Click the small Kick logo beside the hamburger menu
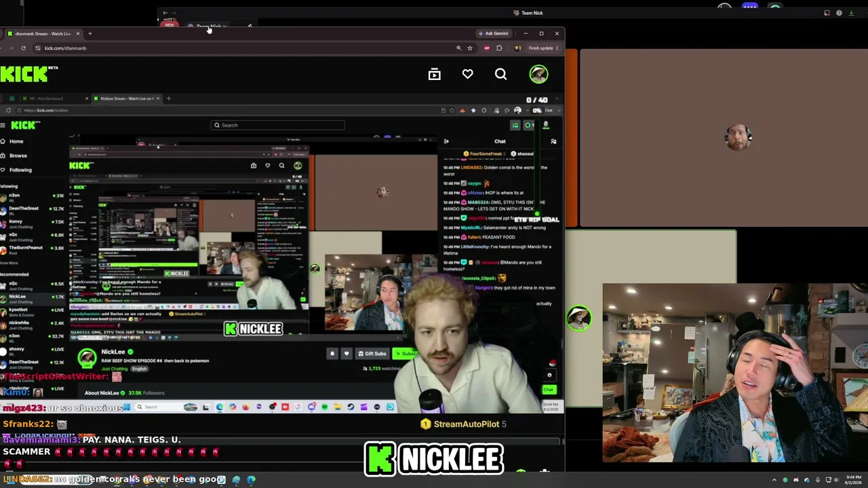 [26, 125]
